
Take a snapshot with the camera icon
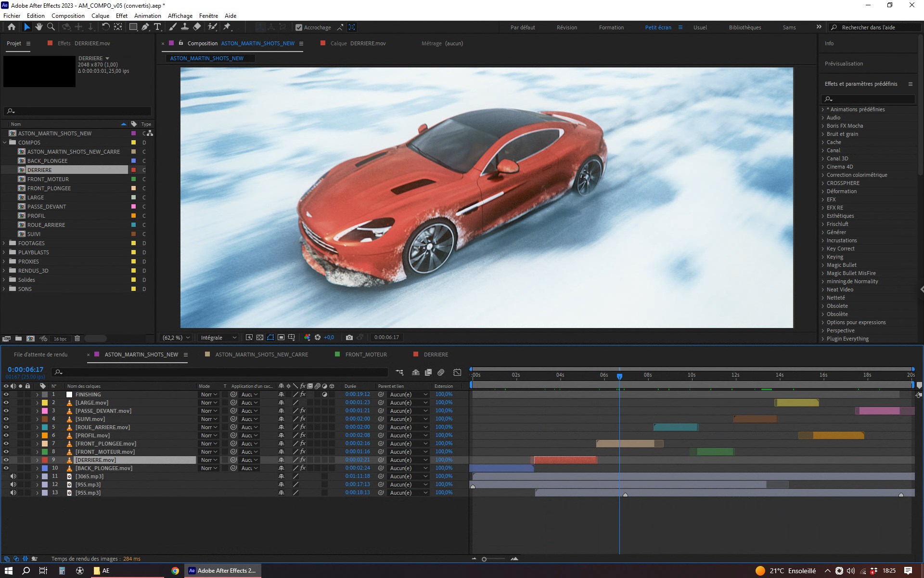(349, 337)
